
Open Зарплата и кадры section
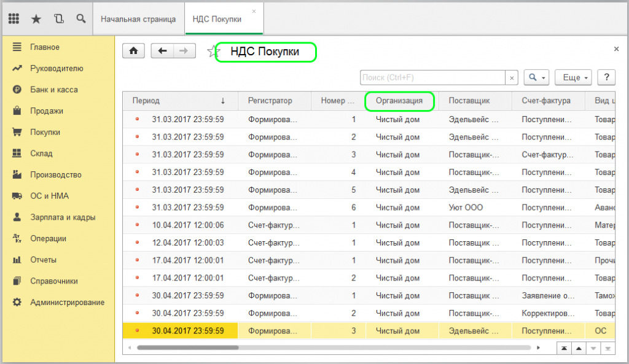pyautogui.click(x=63, y=217)
